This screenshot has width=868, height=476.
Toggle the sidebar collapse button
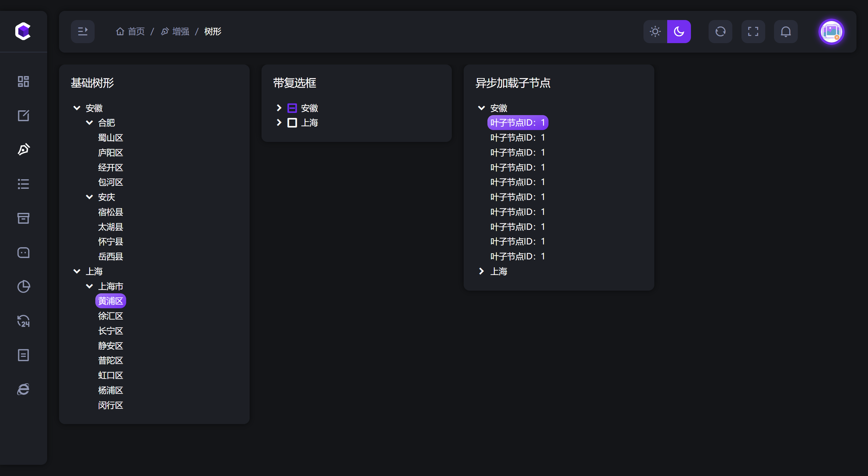(82, 31)
